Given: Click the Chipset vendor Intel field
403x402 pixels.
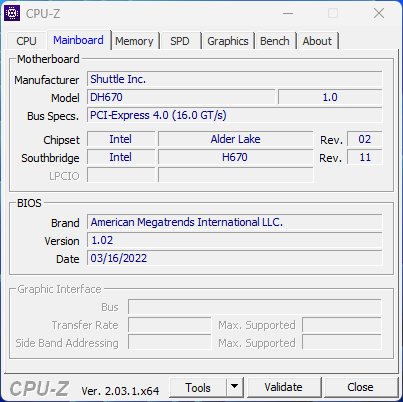Looking at the screenshot, I should tap(121, 139).
